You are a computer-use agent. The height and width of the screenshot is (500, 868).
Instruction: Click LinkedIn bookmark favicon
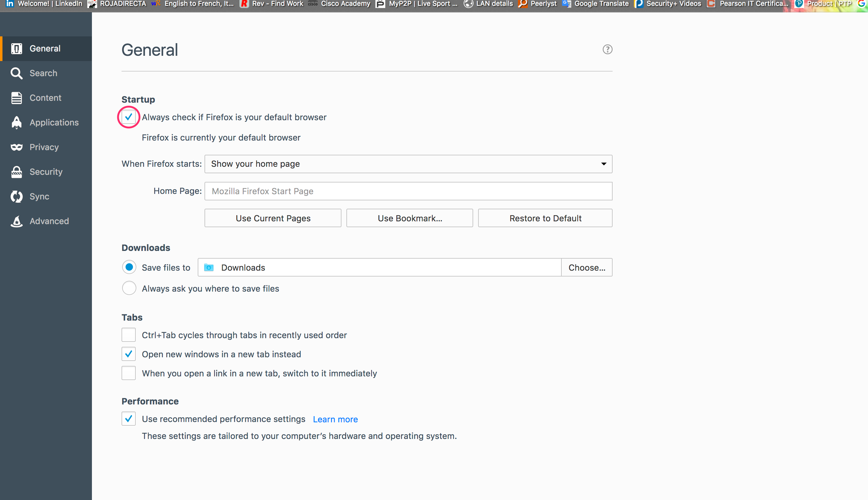[10, 4]
